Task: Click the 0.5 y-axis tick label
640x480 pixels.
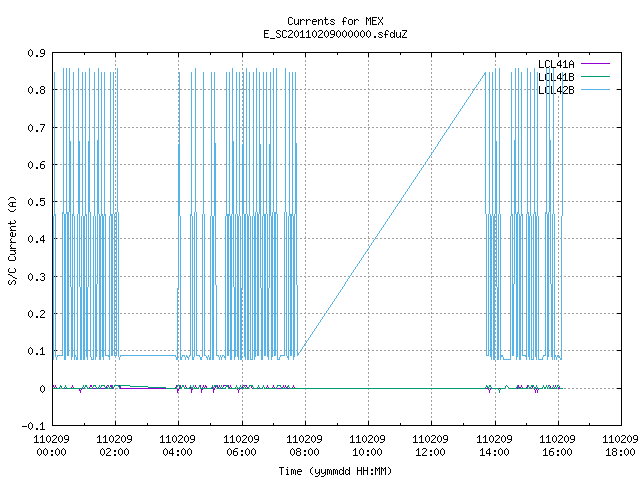Action: [x=36, y=202]
